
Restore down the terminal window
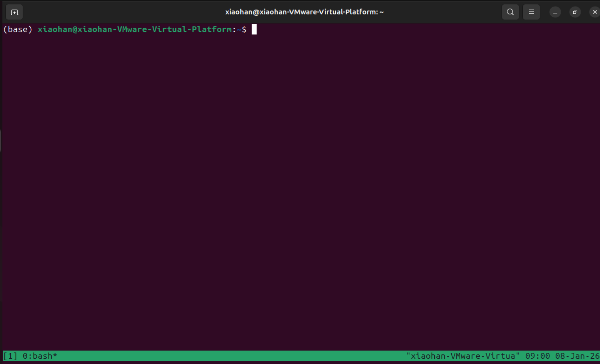click(x=575, y=12)
